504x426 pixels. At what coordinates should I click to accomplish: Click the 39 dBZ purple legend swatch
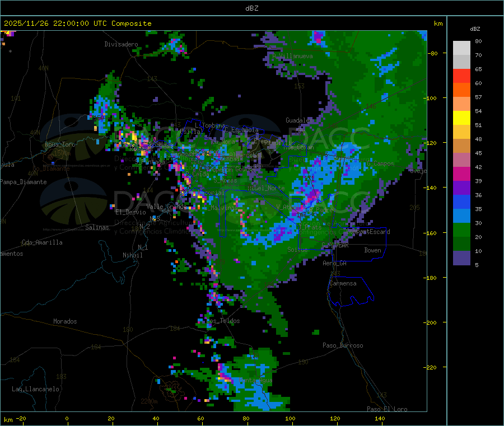click(461, 188)
